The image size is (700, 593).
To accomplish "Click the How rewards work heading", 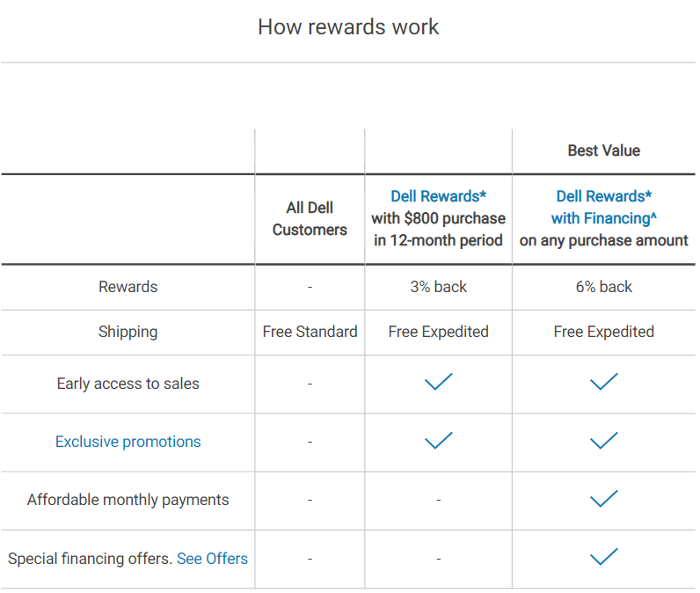I will [348, 26].
